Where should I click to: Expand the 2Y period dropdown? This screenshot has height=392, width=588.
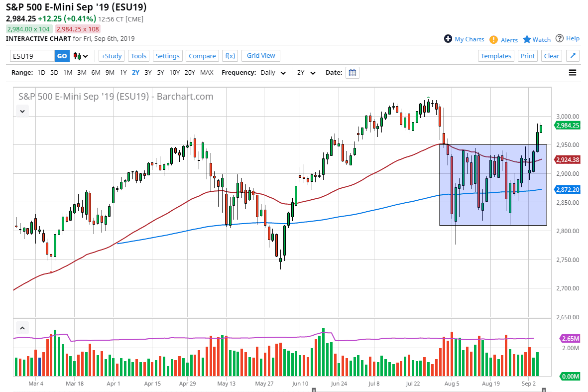pyautogui.click(x=306, y=73)
